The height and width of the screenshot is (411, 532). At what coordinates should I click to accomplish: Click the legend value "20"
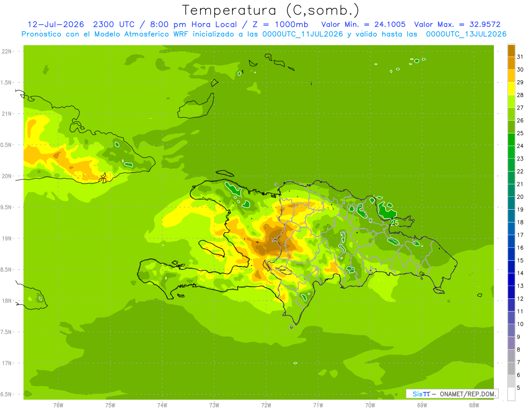tap(520, 197)
